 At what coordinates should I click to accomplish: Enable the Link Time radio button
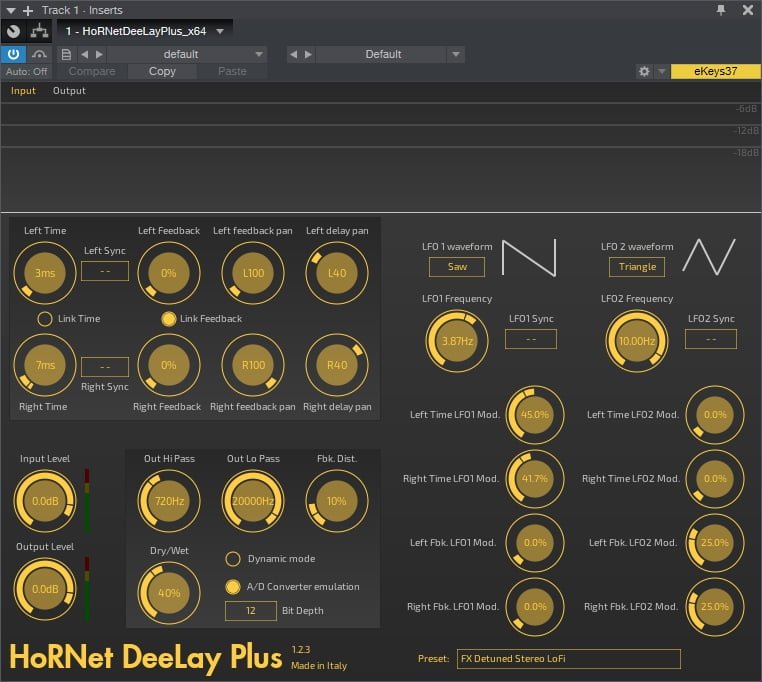point(45,319)
